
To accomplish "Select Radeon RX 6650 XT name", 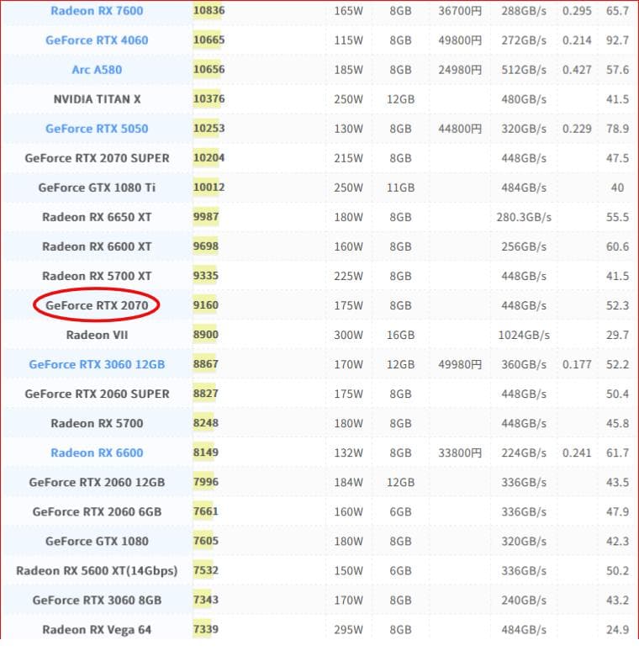I will pos(97,217).
